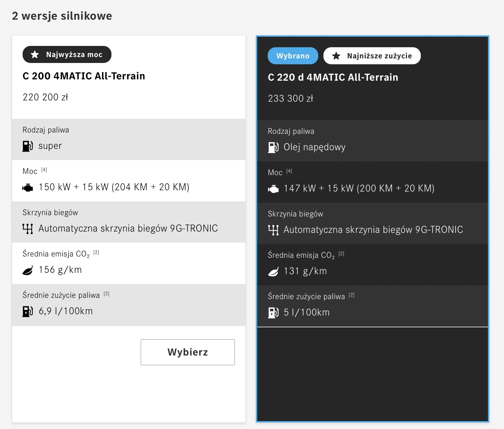
Task: Click the 6,9 l/100km consumption value
Action: pos(66,311)
